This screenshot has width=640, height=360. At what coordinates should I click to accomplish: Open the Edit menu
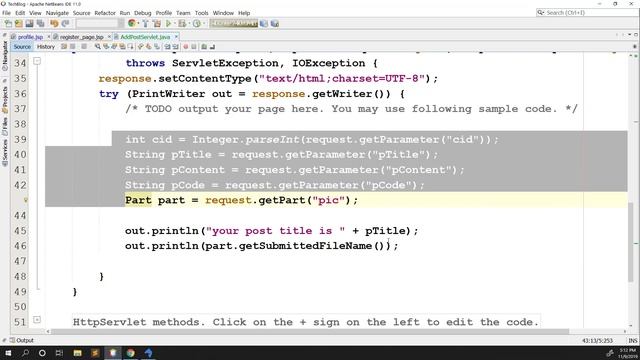[20, 13]
